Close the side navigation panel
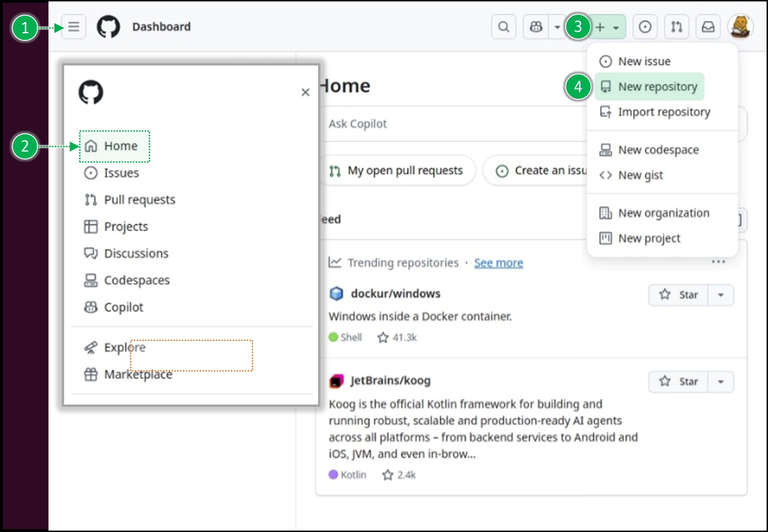The height and width of the screenshot is (532, 768). pos(305,92)
